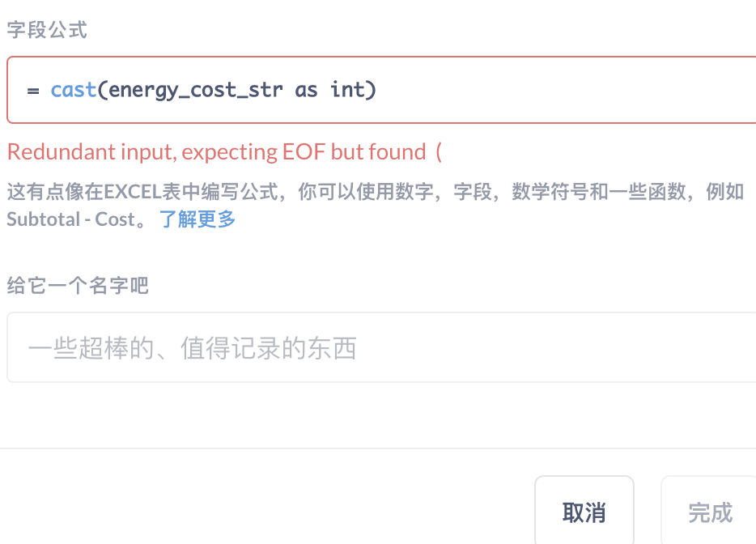
Task: Open the 了解更多 help link
Action: 197,219
